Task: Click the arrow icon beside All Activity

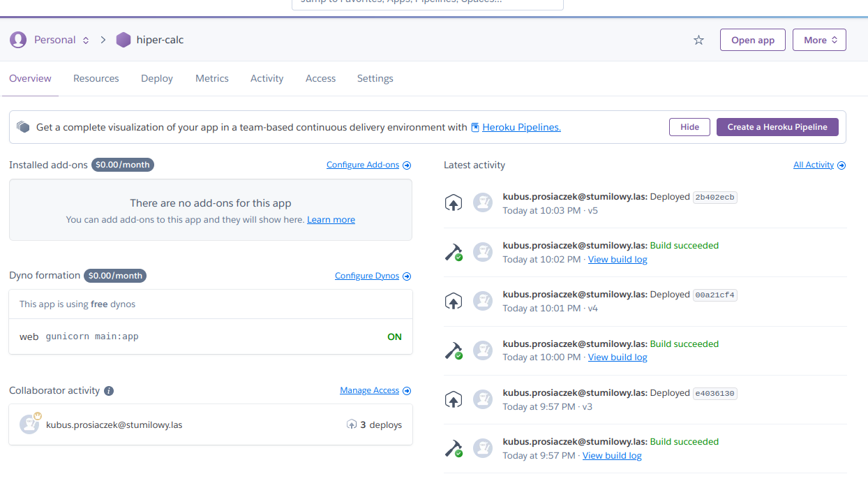Action: [x=841, y=165]
